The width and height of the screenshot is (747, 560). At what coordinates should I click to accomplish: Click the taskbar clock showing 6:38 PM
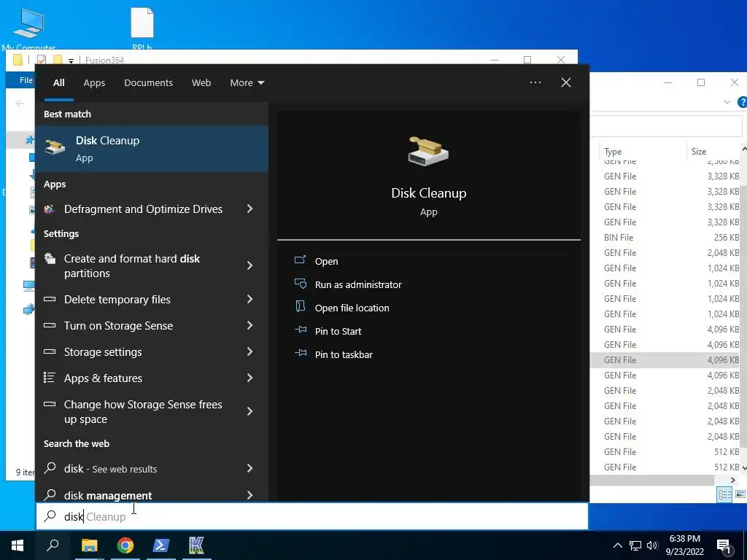click(684, 545)
